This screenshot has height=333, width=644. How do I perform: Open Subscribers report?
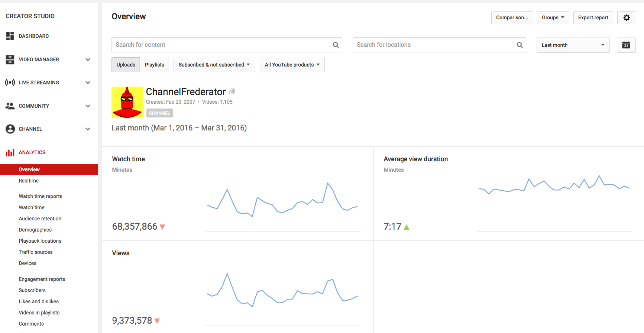pos(32,290)
